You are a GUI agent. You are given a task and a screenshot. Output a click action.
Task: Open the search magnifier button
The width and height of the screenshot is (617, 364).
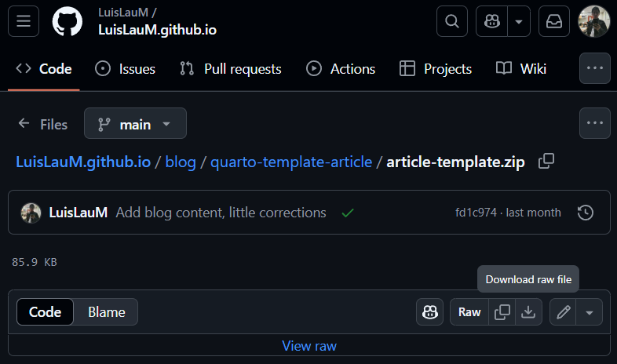(x=452, y=21)
